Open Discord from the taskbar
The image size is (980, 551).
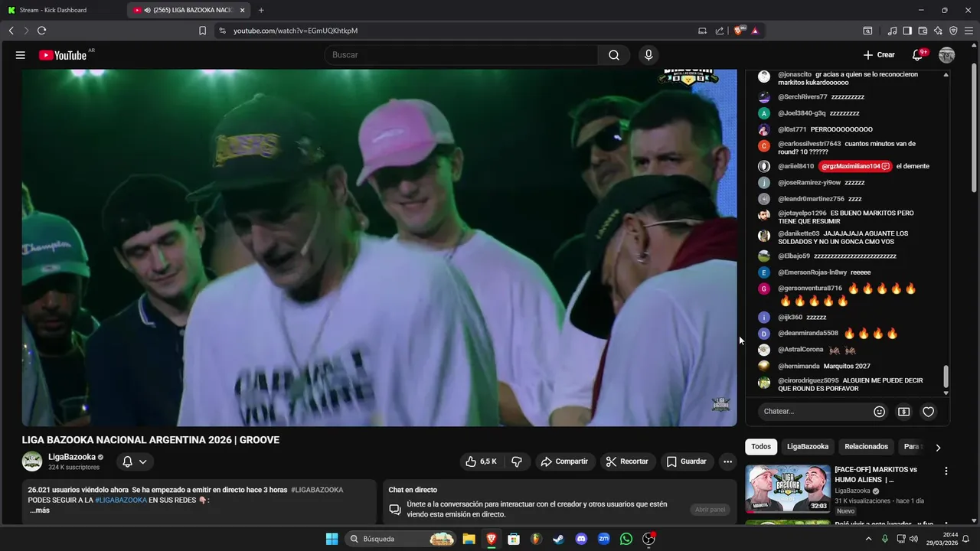[x=581, y=539]
